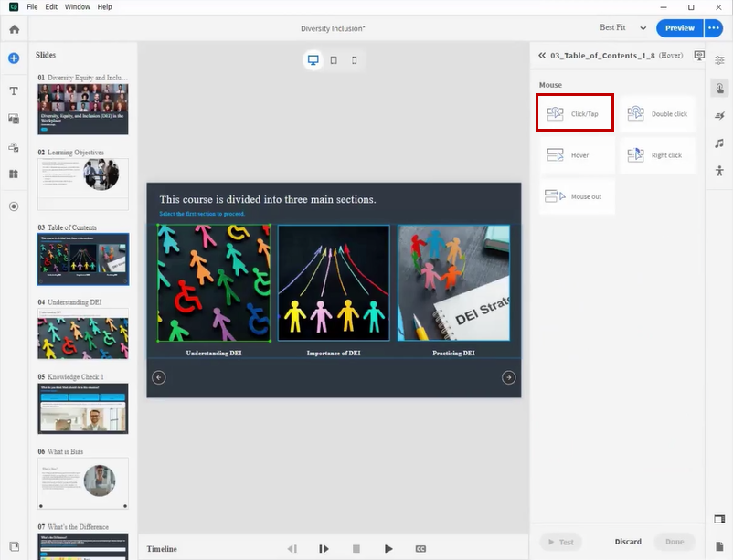This screenshot has width=733, height=560.
Task: Switch to Mobile device view
Action: (354, 59)
